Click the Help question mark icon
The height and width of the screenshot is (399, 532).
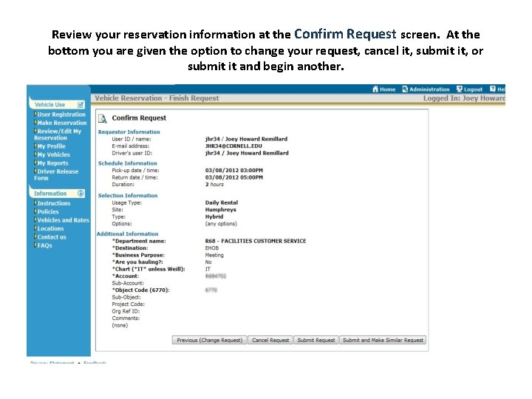493,89
